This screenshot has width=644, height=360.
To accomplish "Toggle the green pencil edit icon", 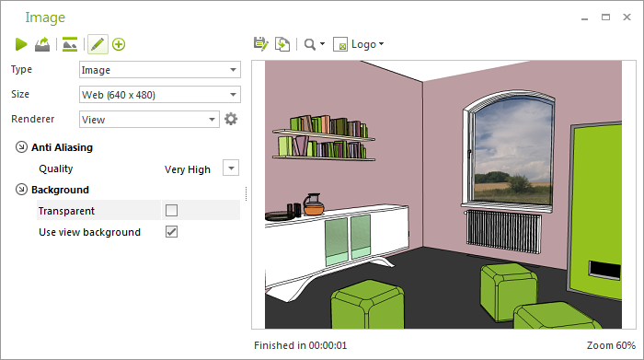I will coord(98,44).
